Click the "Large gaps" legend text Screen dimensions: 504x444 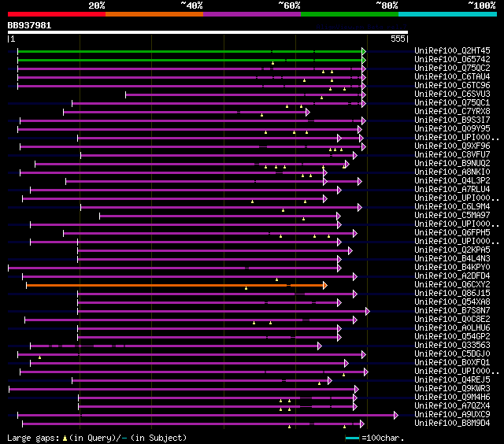(x=33, y=438)
